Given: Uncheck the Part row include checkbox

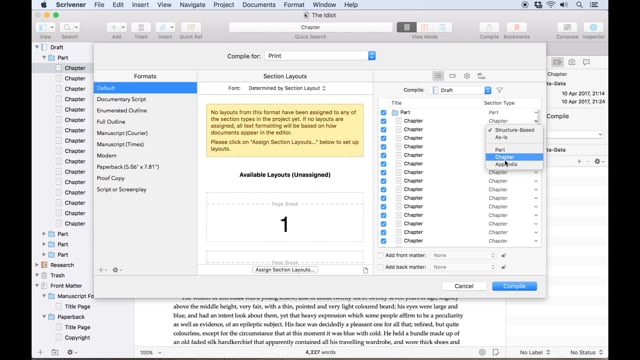Looking at the screenshot, I should click(x=383, y=113).
